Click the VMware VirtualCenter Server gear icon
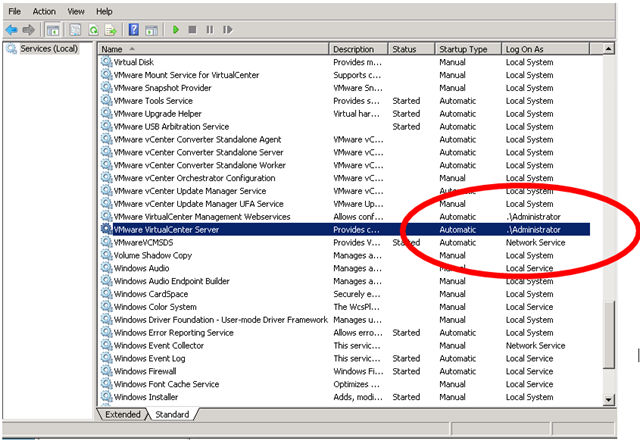 [x=106, y=229]
